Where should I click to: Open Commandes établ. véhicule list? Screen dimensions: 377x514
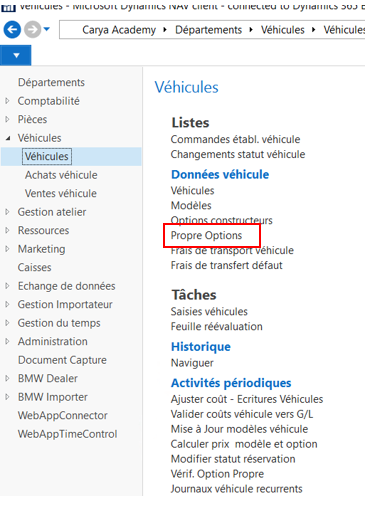click(x=235, y=139)
